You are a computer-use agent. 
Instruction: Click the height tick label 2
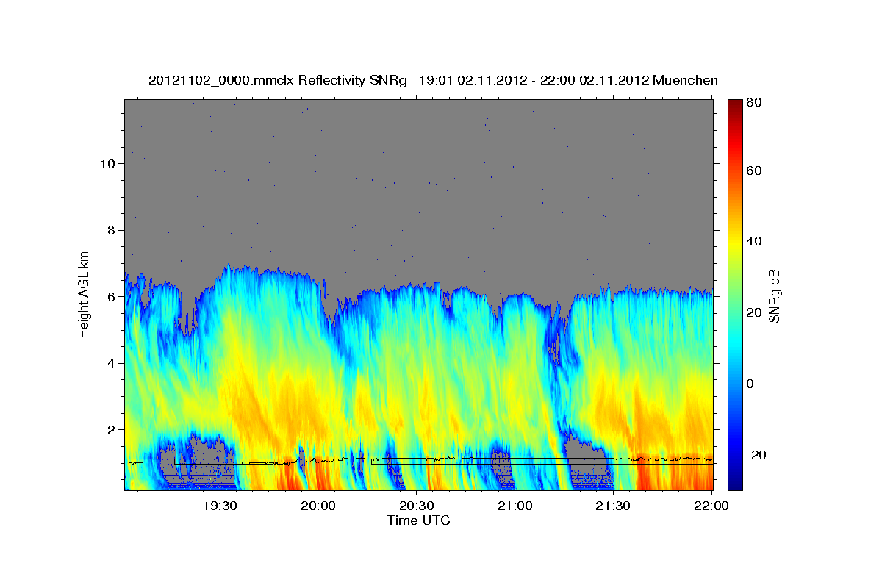pos(112,429)
